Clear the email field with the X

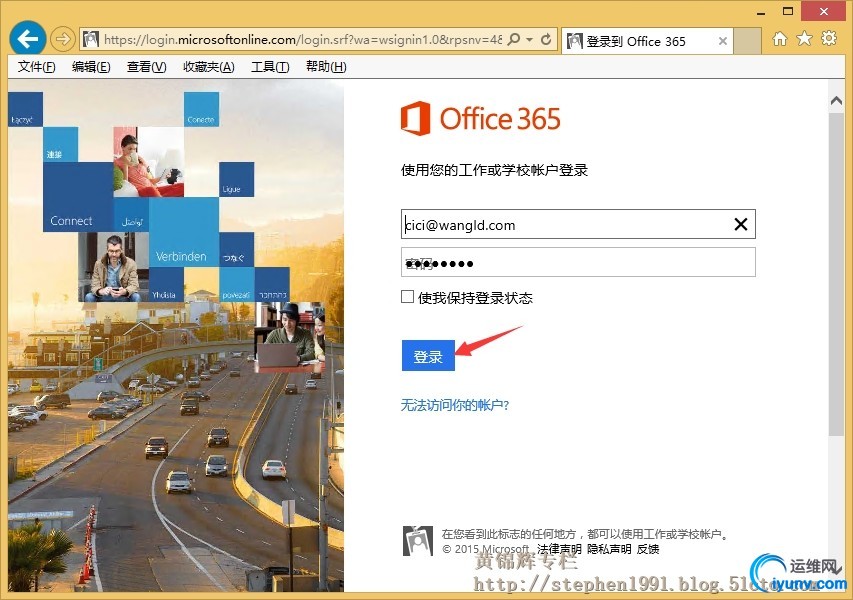(x=740, y=224)
